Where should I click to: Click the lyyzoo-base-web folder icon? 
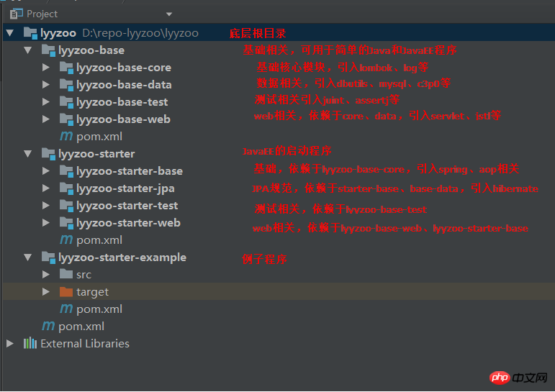(66, 119)
